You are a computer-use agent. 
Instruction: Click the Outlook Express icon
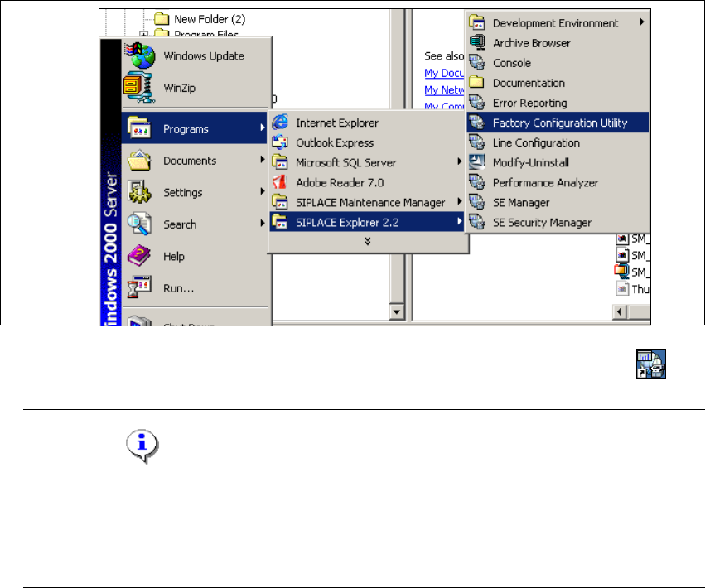click(280, 142)
